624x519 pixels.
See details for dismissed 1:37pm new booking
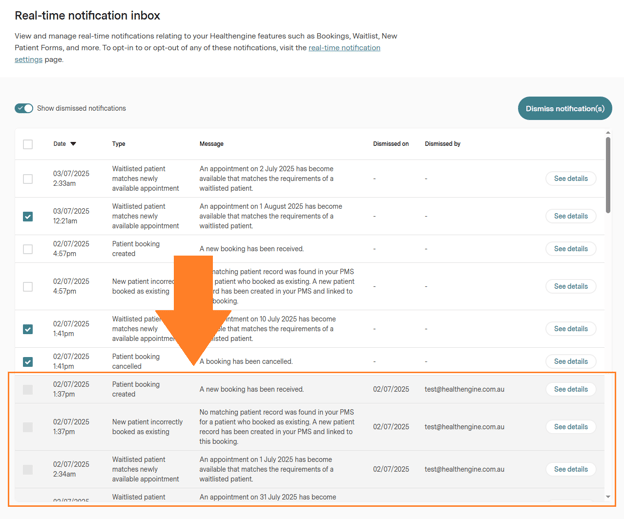570,389
